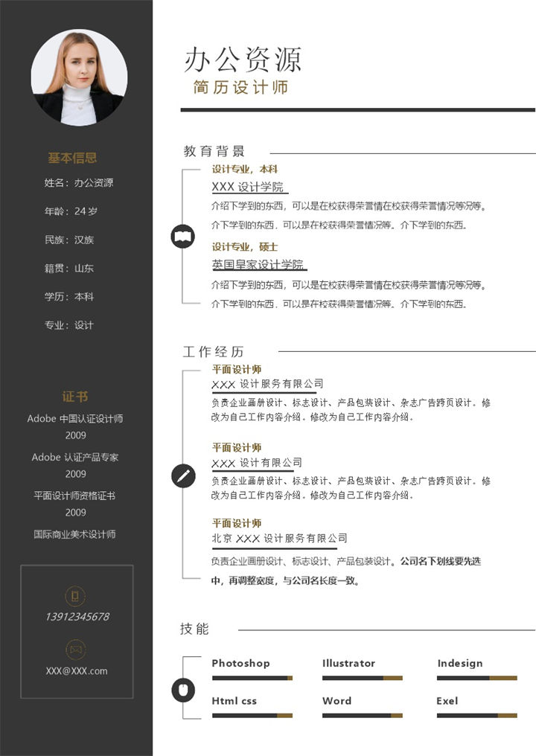Click the Exel skill label
This screenshot has width=536, height=756.
click(x=447, y=701)
